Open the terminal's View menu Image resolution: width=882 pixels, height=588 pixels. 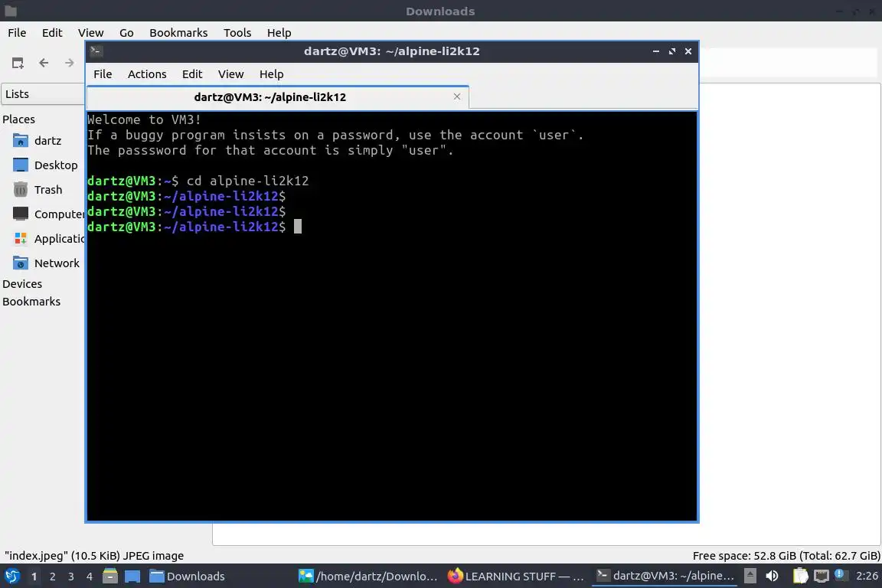(230, 74)
